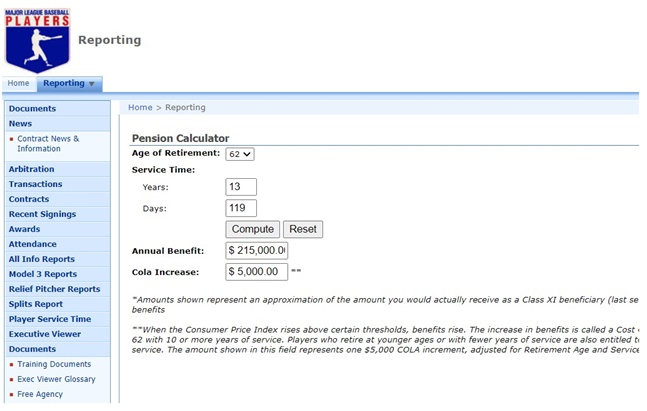Open the Training Documents link

click(x=54, y=364)
